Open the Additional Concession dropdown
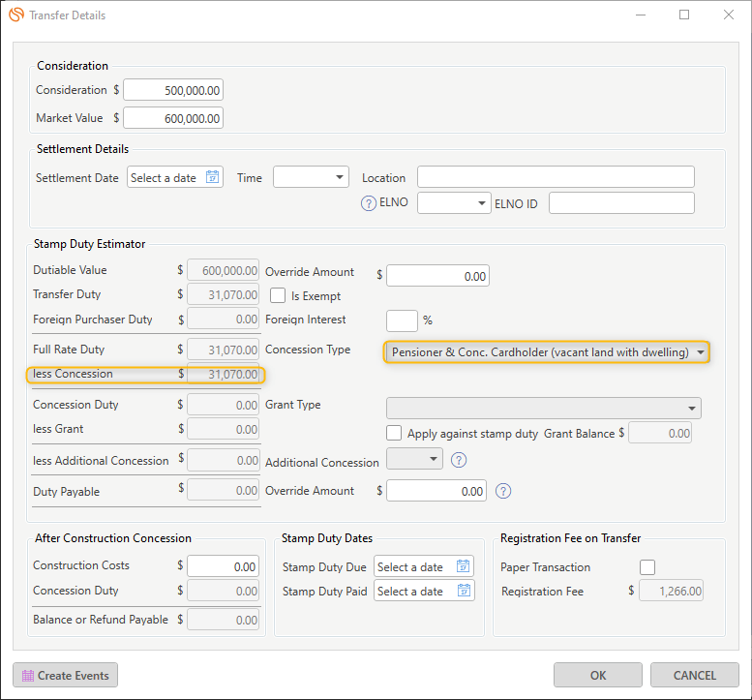752x700 pixels. (x=433, y=460)
